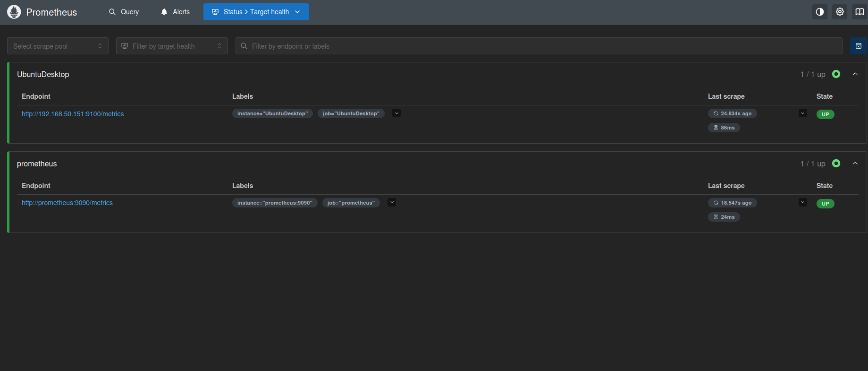Go to the Query page
Viewport: 868px width, 371px height.
click(x=124, y=12)
